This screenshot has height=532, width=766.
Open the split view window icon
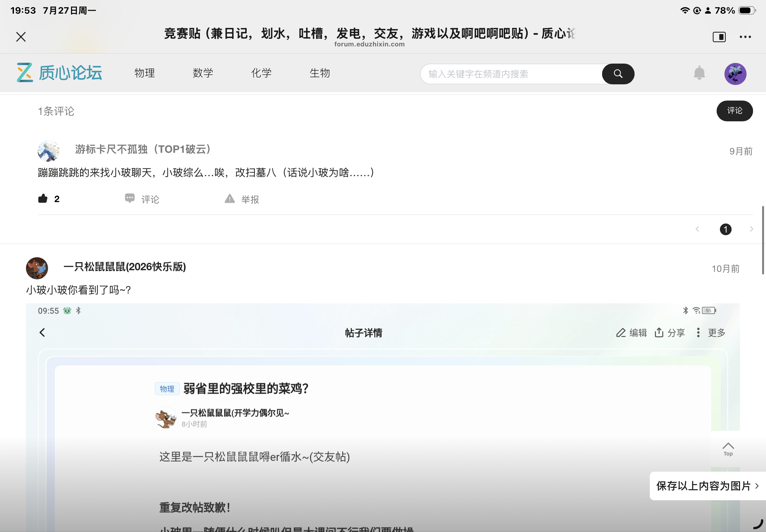pos(719,37)
